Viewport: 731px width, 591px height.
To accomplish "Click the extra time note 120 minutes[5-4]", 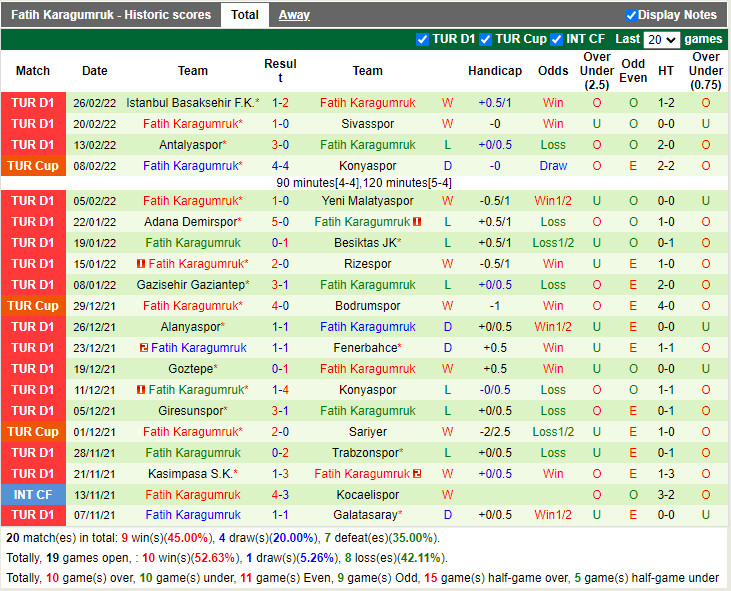I will [x=407, y=183].
